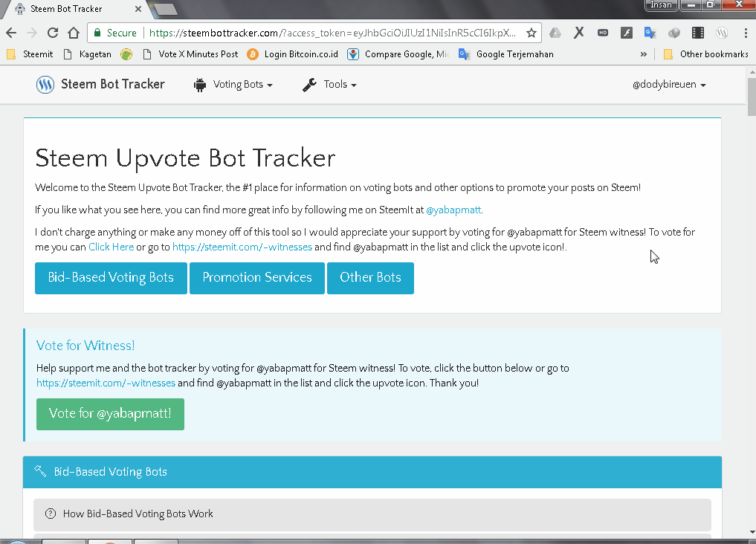Open the Steemit bookmark
Image resolution: width=756 pixels, height=544 pixels.
point(30,54)
